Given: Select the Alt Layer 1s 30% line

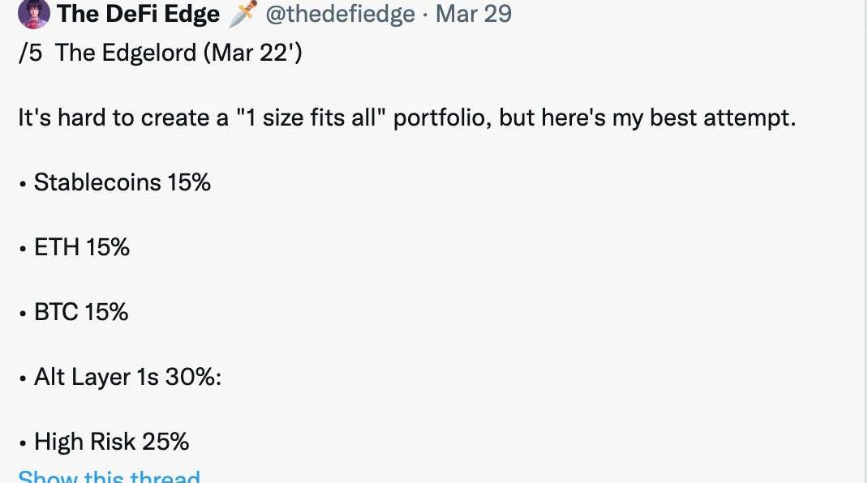Looking at the screenshot, I should click(120, 378).
